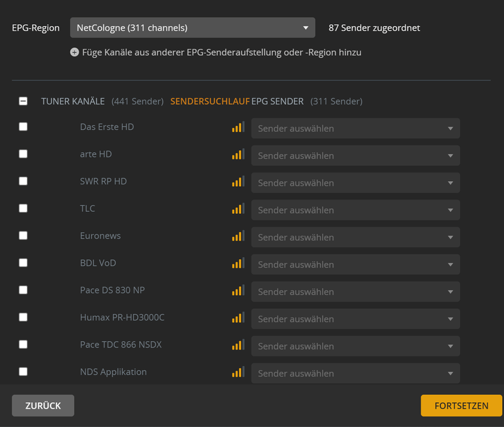Image resolution: width=504 pixels, height=427 pixels.
Task: Tick the NDS Applikation checkbox
Action: (23, 372)
